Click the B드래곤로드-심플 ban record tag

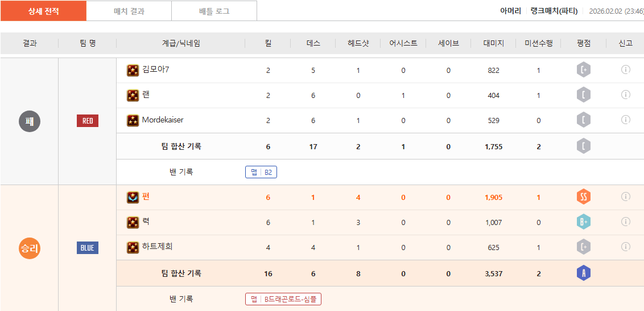point(283,299)
